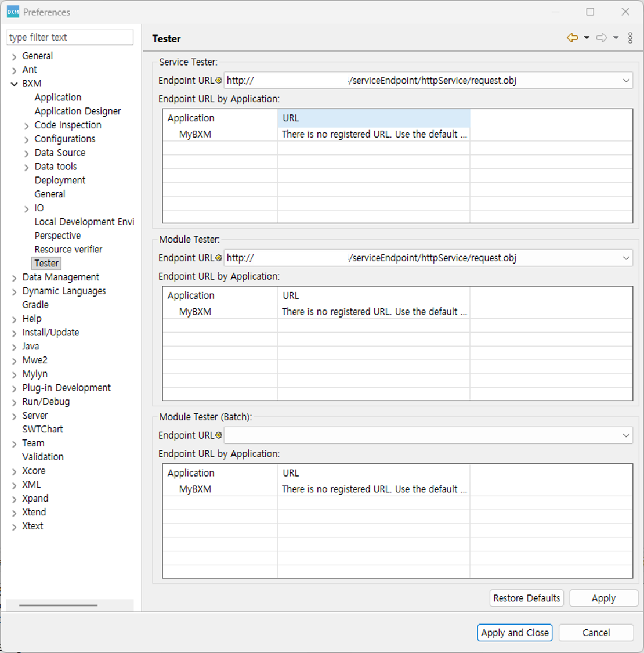This screenshot has width=644, height=653.
Task: Open the back history dropdown arrow
Action: point(587,38)
